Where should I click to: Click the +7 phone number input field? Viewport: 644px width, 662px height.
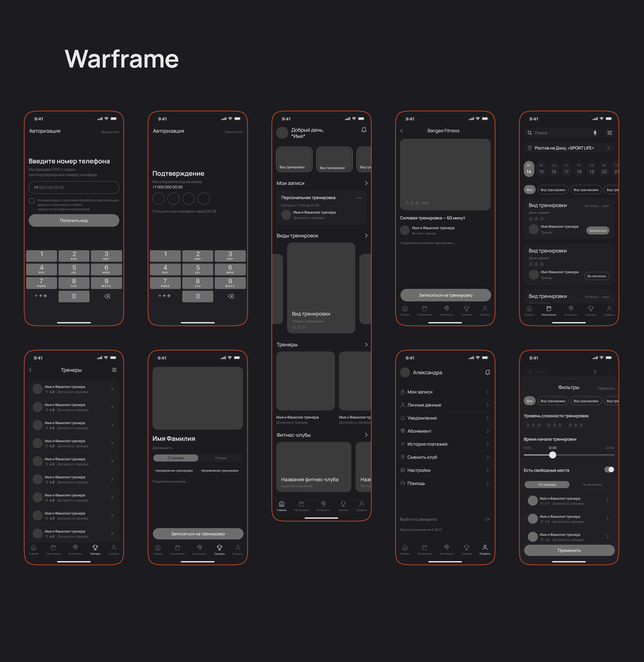click(74, 187)
